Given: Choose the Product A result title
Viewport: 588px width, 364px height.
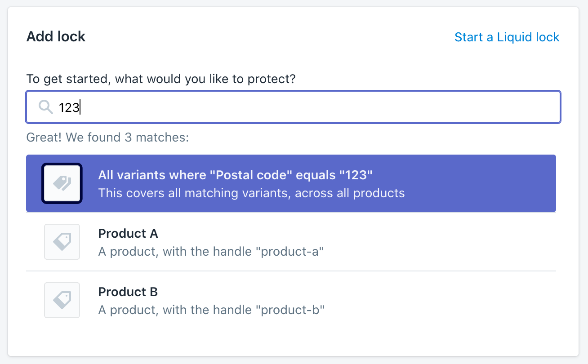Looking at the screenshot, I should (x=128, y=233).
